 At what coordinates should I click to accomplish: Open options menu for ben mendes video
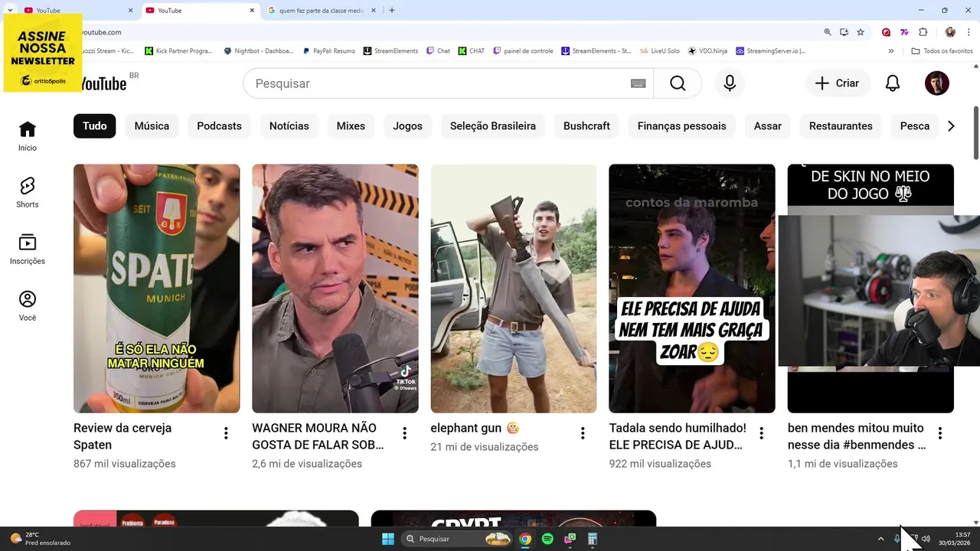click(x=939, y=434)
